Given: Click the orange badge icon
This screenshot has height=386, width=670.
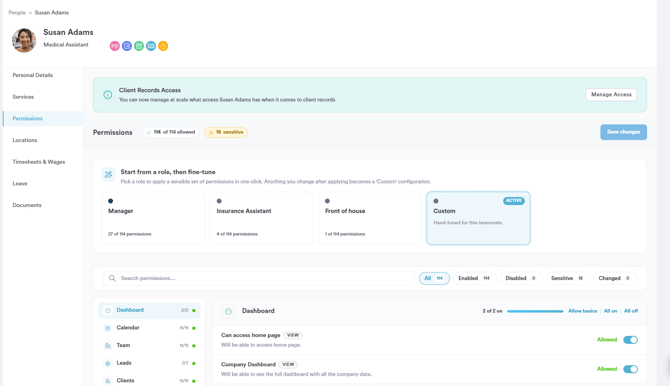Looking at the screenshot, I should 163,46.
